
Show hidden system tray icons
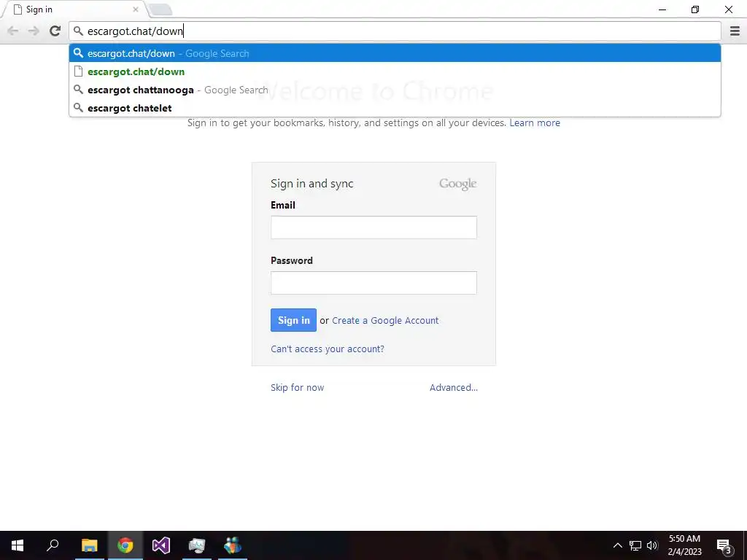[617, 545]
